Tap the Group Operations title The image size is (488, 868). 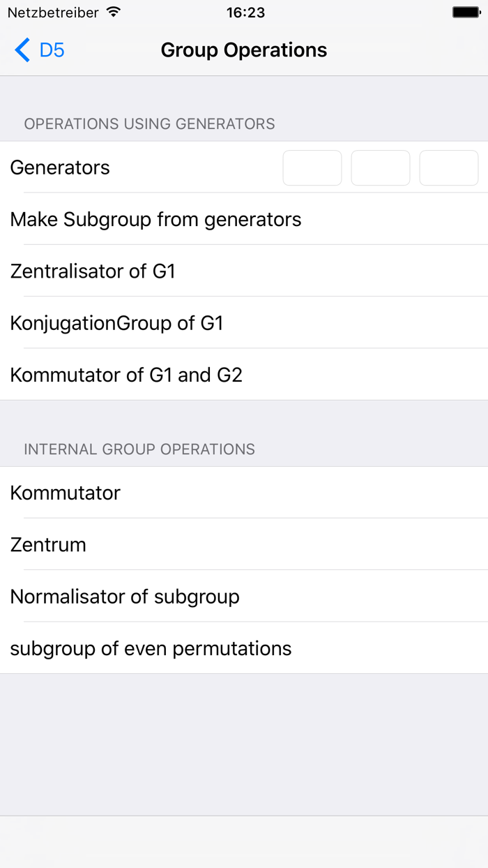pyautogui.click(x=243, y=50)
